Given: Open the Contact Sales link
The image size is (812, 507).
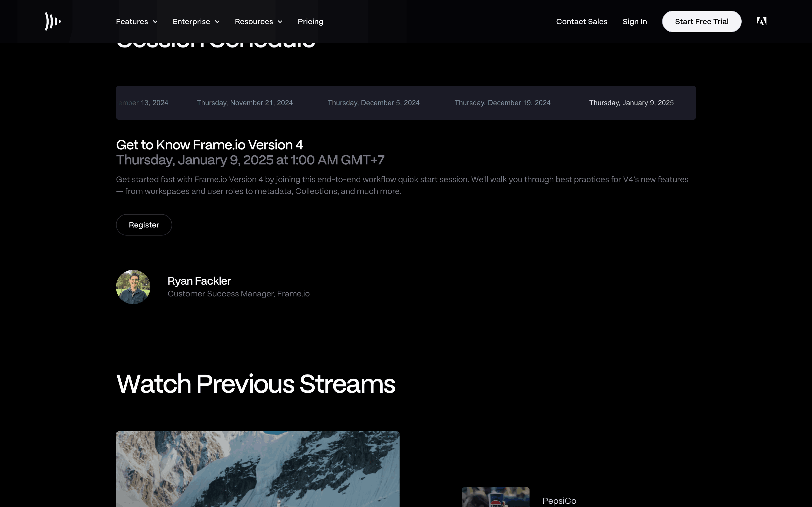Looking at the screenshot, I should 582,21.
